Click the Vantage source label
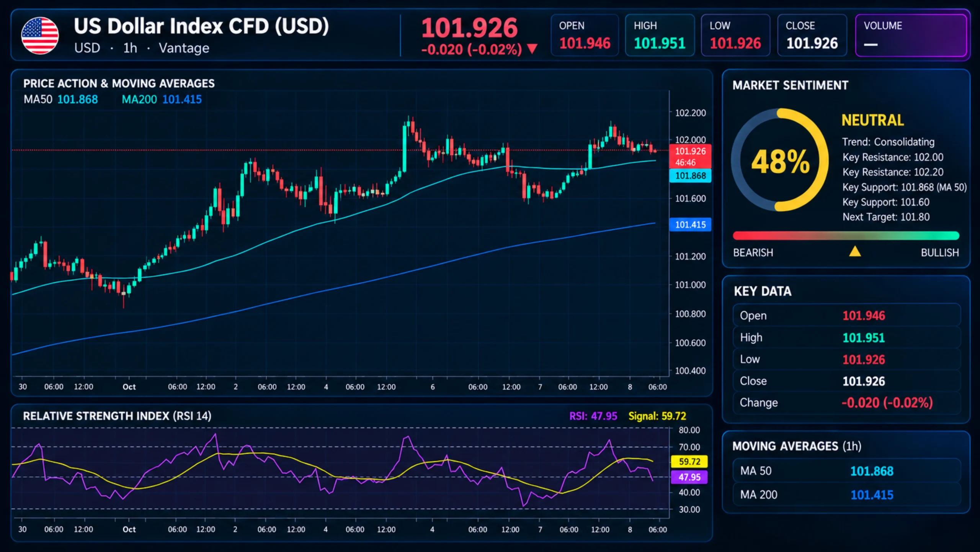Screen dimensions: 980x552 184,48
